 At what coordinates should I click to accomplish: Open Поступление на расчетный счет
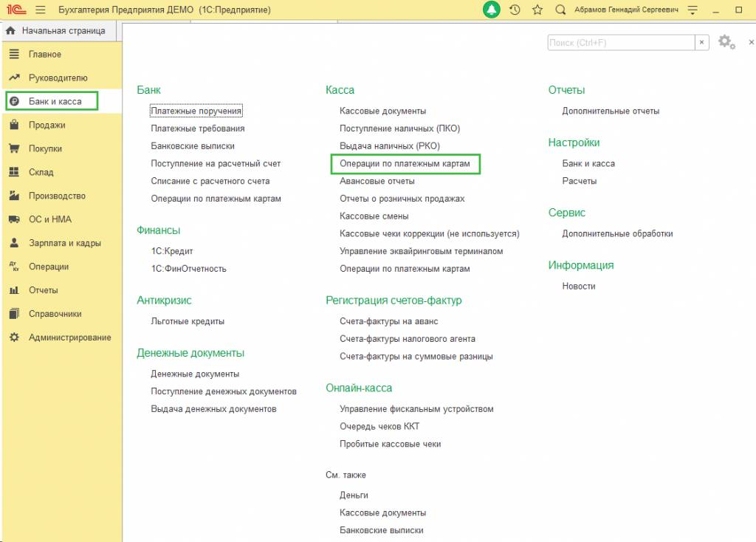[x=216, y=163]
